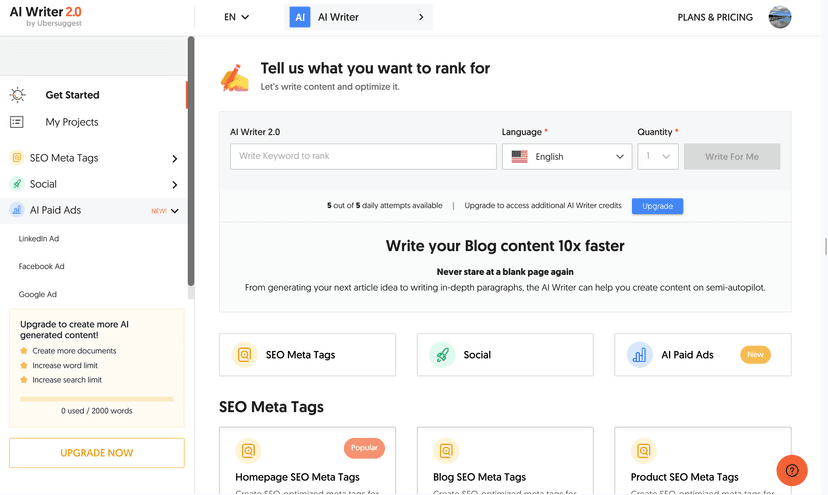Click the Blog SEO Meta Tags card icon
This screenshot has width=828, height=495.
pos(446,451)
